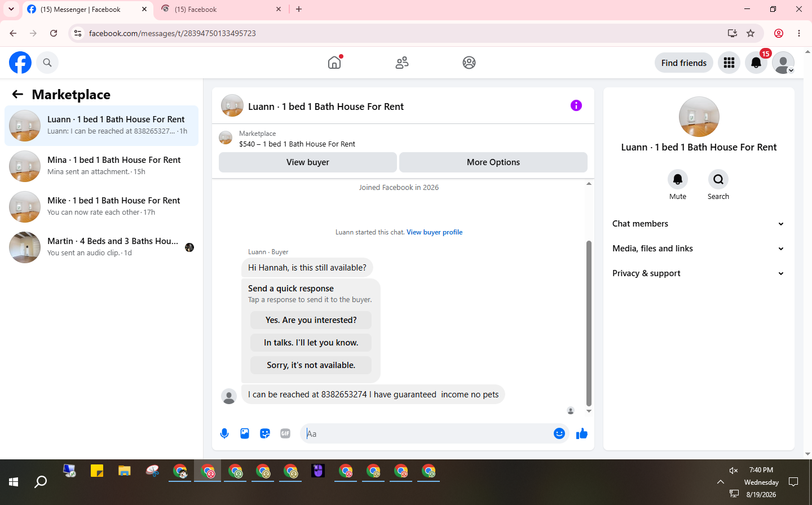View site information icon beside the URL

(78, 33)
